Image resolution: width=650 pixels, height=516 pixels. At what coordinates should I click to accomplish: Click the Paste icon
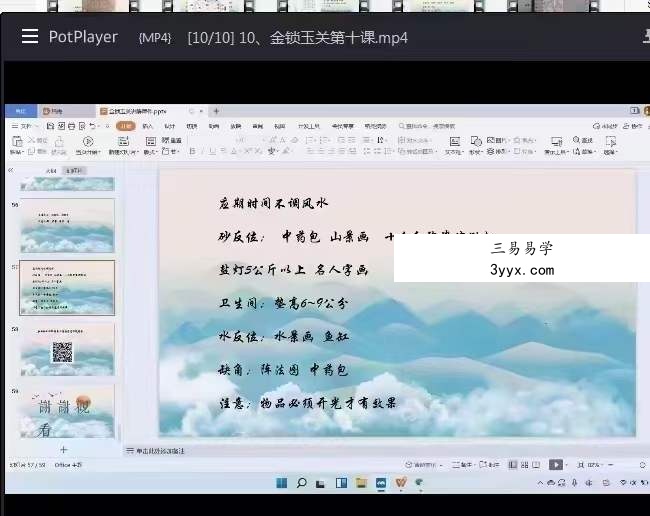tap(17, 142)
